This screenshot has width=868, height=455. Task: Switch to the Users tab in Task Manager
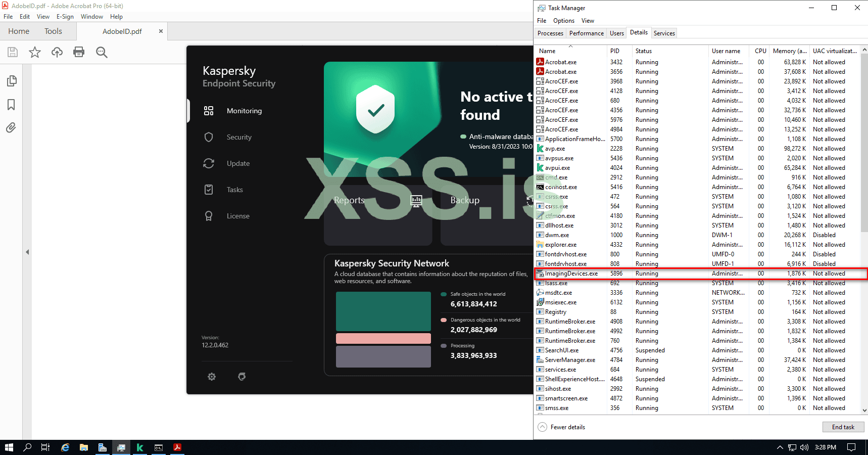(617, 33)
